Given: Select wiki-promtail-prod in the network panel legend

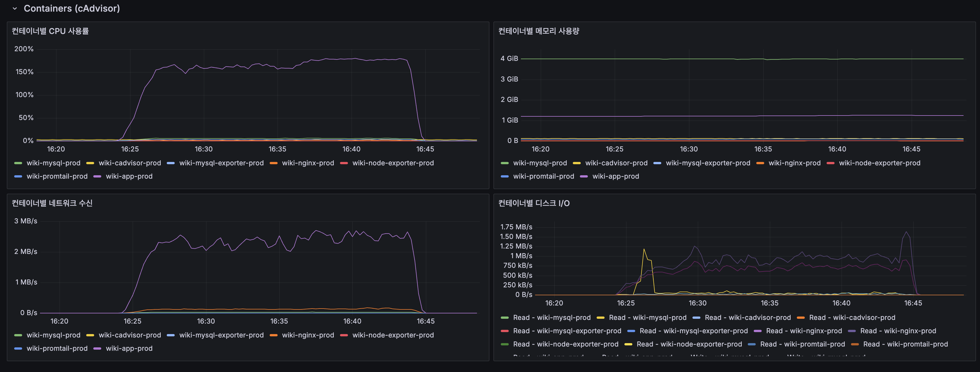Looking at the screenshot, I should click(57, 349).
